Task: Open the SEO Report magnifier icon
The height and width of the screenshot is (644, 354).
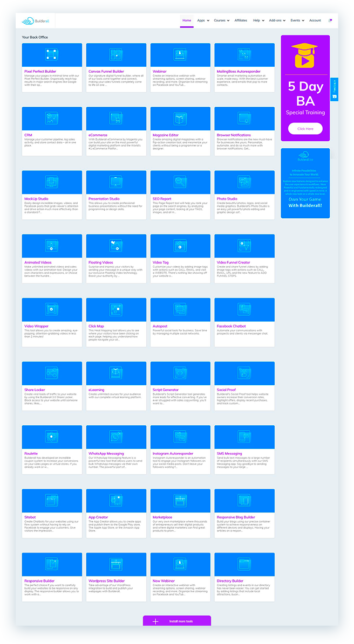Action: point(180,182)
